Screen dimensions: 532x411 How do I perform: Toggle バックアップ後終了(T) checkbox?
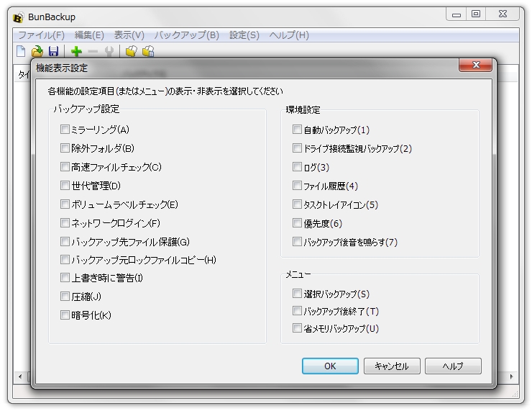pos(297,310)
